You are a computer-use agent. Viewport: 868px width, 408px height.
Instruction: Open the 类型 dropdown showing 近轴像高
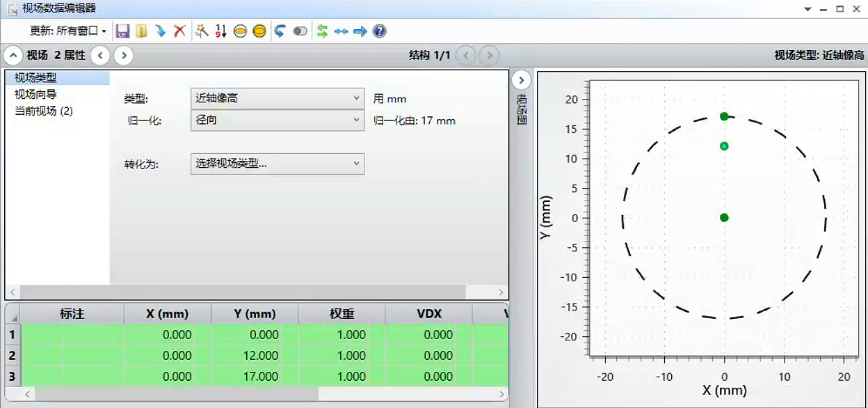(x=278, y=98)
